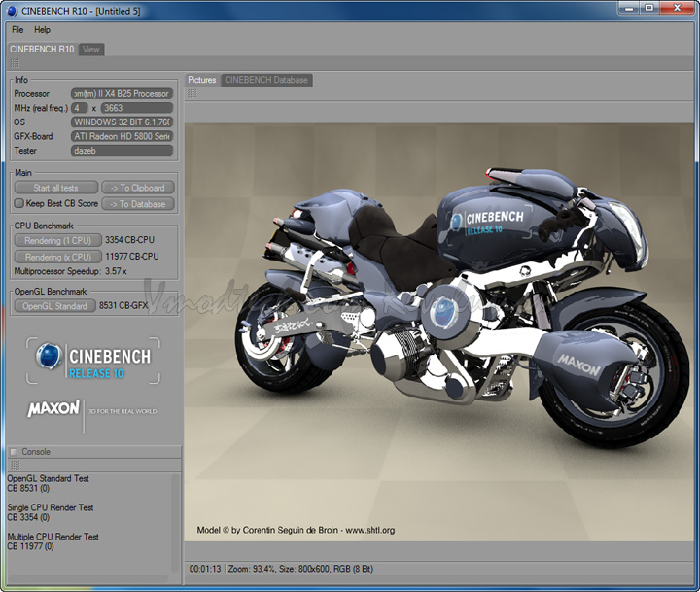Image resolution: width=700 pixels, height=592 pixels.
Task: Click the OS field
Action: pyautogui.click(x=122, y=122)
